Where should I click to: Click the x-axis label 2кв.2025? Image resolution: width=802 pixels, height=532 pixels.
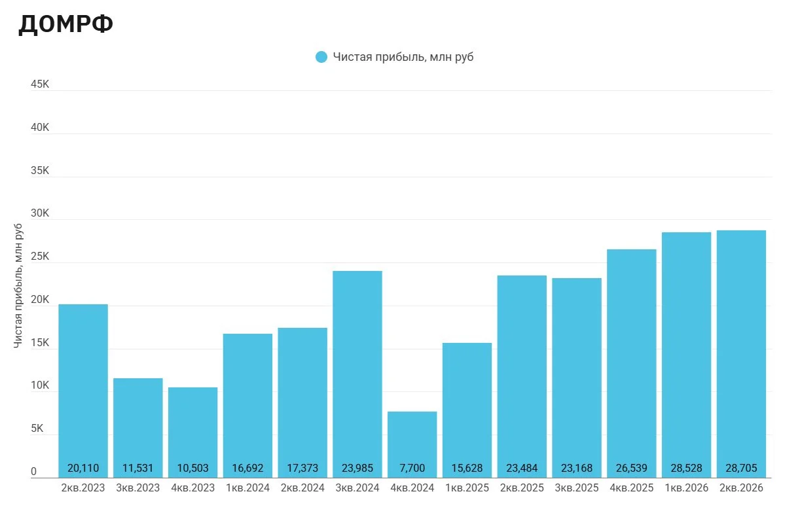(522, 488)
